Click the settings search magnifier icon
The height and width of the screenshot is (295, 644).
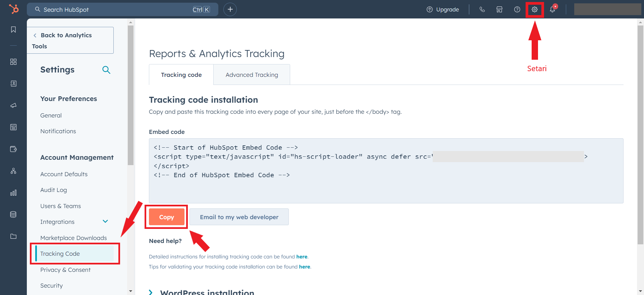coord(106,70)
